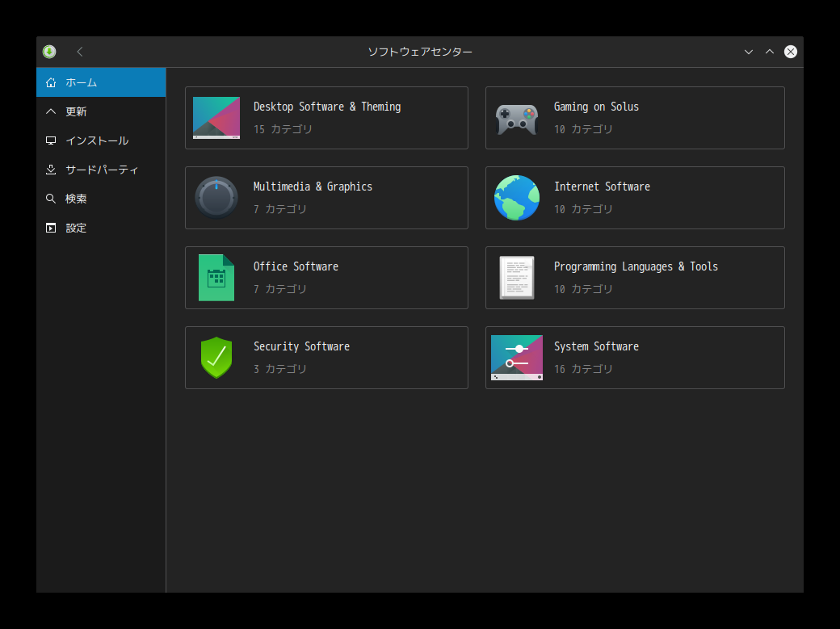Click '15 カテゴリ' under Desktop Software
Image resolution: width=840 pixels, height=629 pixels.
click(x=283, y=129)
